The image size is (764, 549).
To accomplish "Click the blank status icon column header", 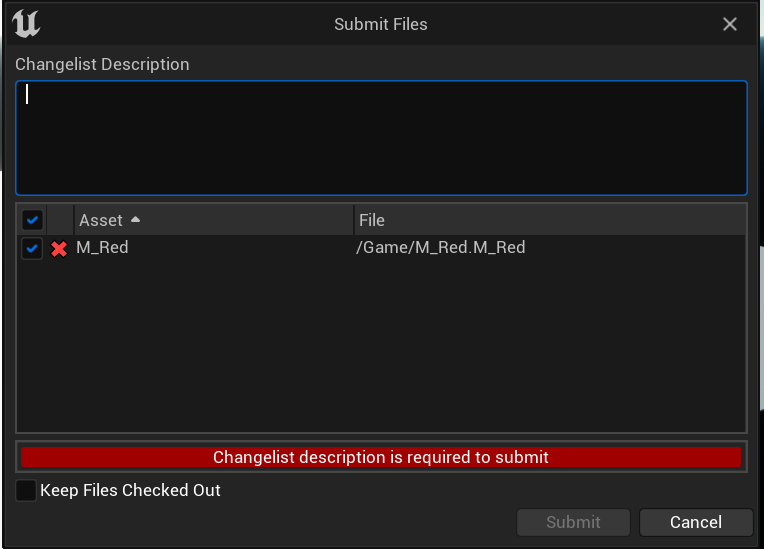I will pos(60,220).
